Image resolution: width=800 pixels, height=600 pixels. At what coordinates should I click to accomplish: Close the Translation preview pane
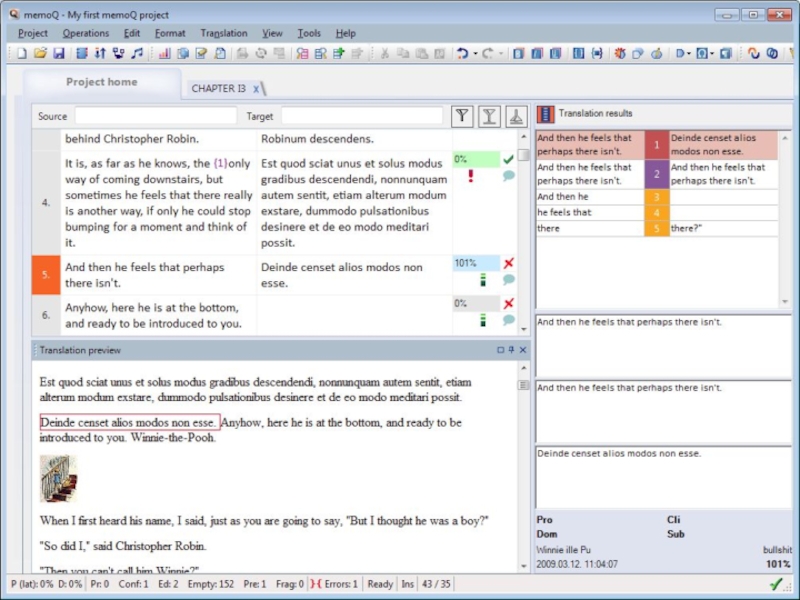[x=522, y=350]
